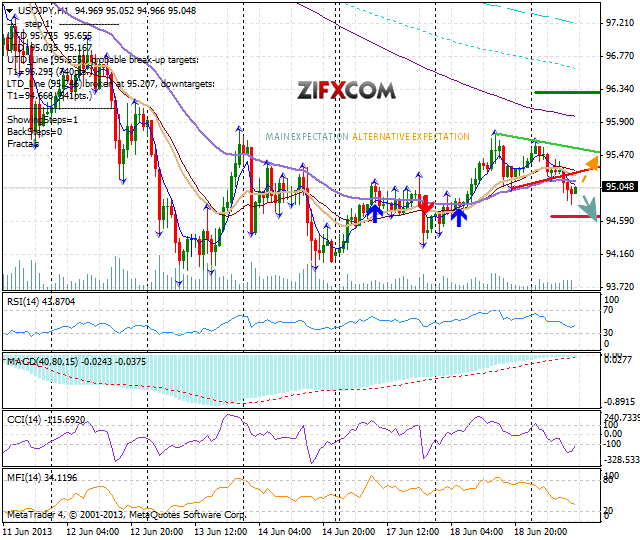Image resolution: width=640 pixels, height=540 pixels.
Task: Click the 17 Jun 12:00 time label
Action: click(412, 532)
